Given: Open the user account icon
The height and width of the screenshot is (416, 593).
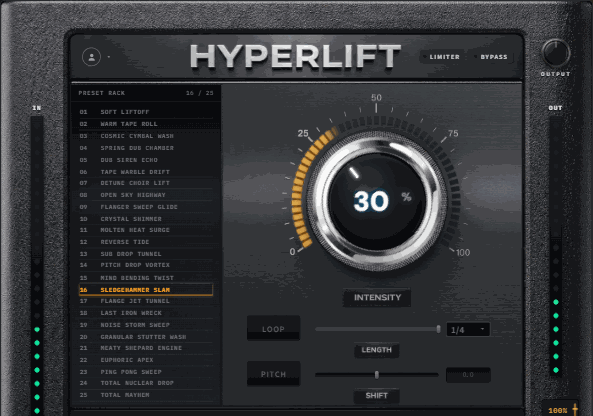Looking at the screenshot, I should click(x=92, y=57).
